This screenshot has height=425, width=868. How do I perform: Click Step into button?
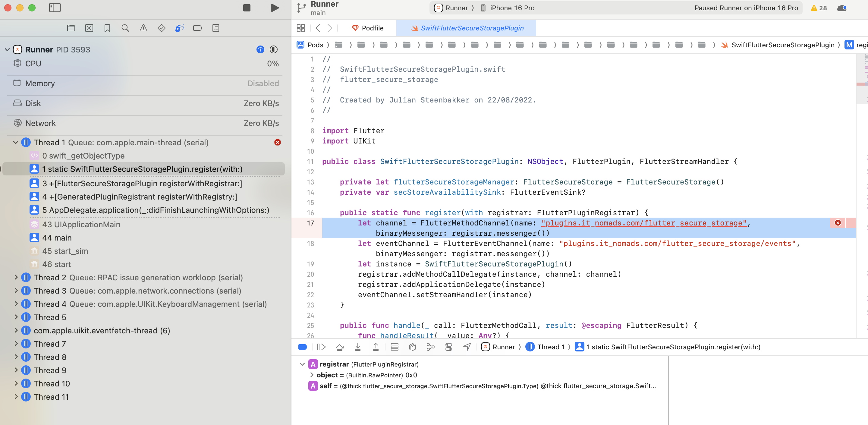pos(357,347)
